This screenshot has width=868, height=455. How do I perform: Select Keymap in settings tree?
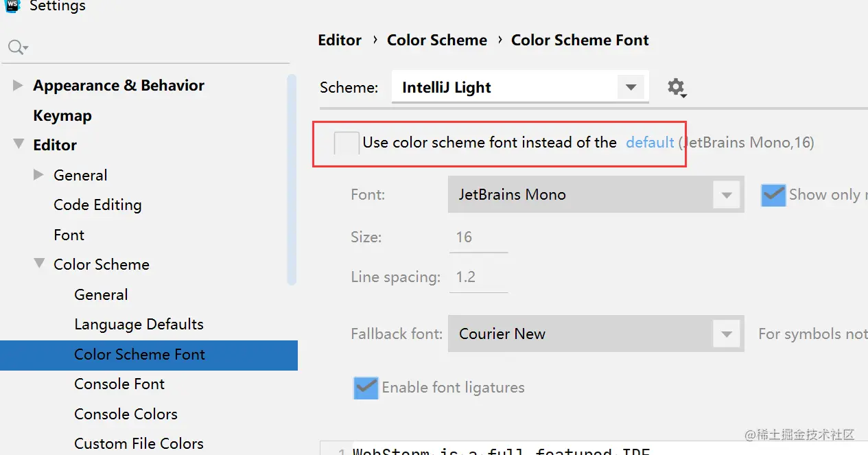coord(62,115)
